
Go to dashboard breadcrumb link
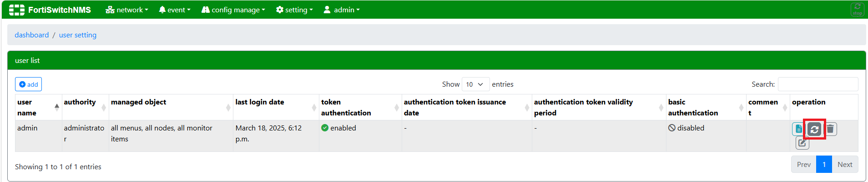(32, 35)
